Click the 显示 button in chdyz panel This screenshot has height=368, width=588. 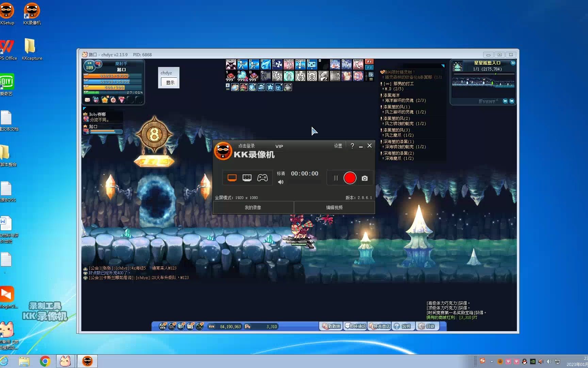[x=170, y=82]
